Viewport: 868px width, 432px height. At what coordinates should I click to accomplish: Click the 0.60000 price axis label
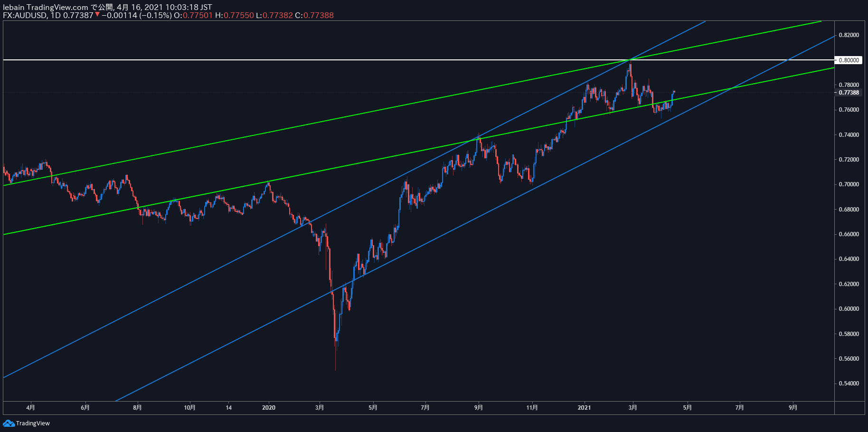[849, 309]
